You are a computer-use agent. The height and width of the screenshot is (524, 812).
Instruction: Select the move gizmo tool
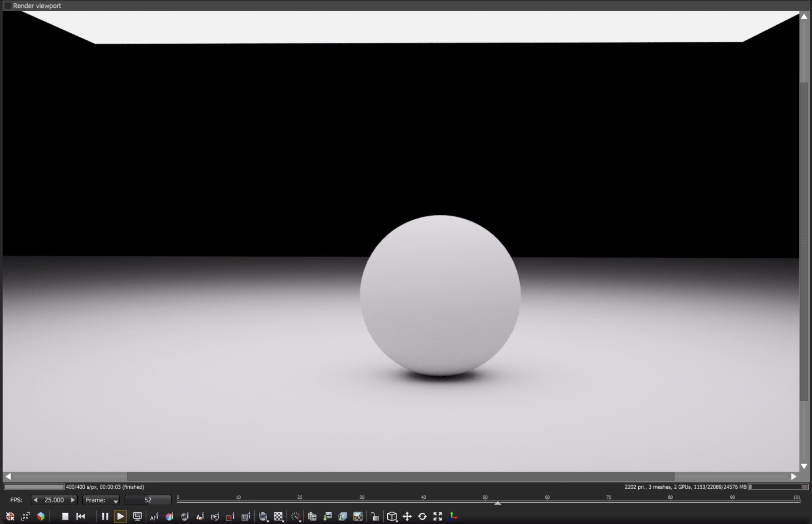[x=407, y=517]
